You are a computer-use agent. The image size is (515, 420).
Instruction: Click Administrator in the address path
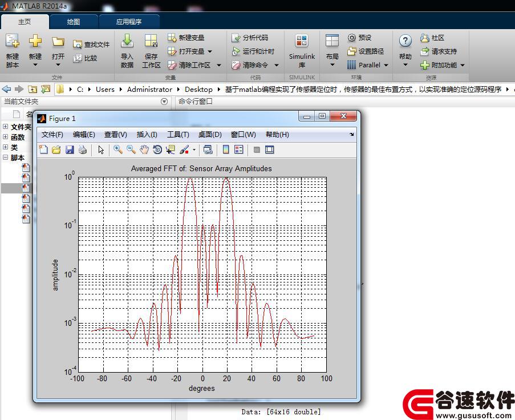[x=149, y=90]
